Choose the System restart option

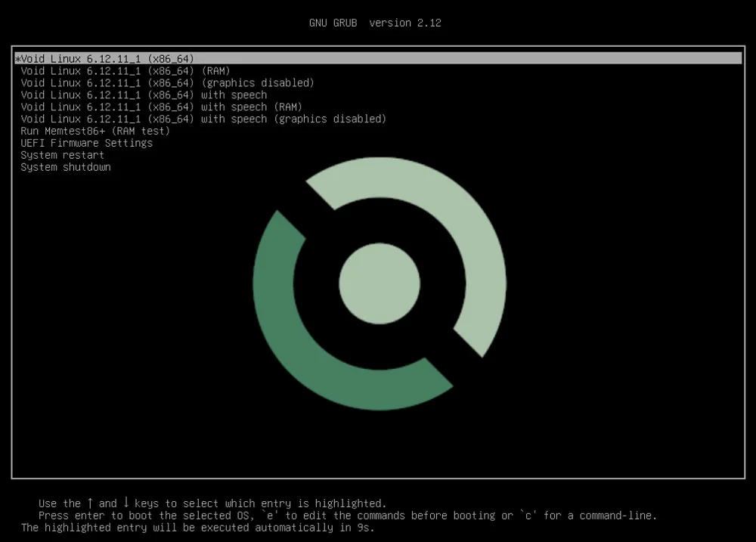[62, 155]
